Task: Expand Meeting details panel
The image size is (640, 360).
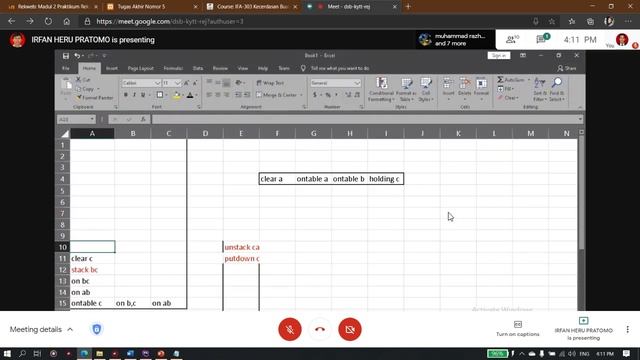Action: pos(41,329)
